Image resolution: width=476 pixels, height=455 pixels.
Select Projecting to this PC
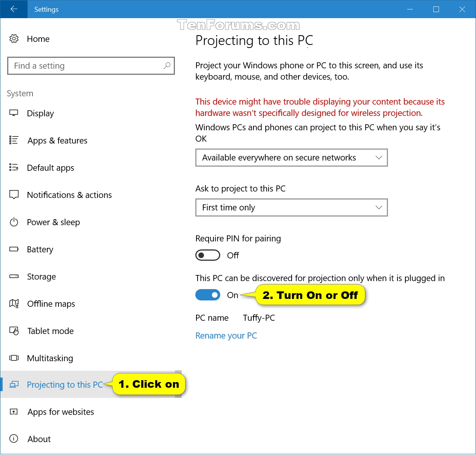65,384
